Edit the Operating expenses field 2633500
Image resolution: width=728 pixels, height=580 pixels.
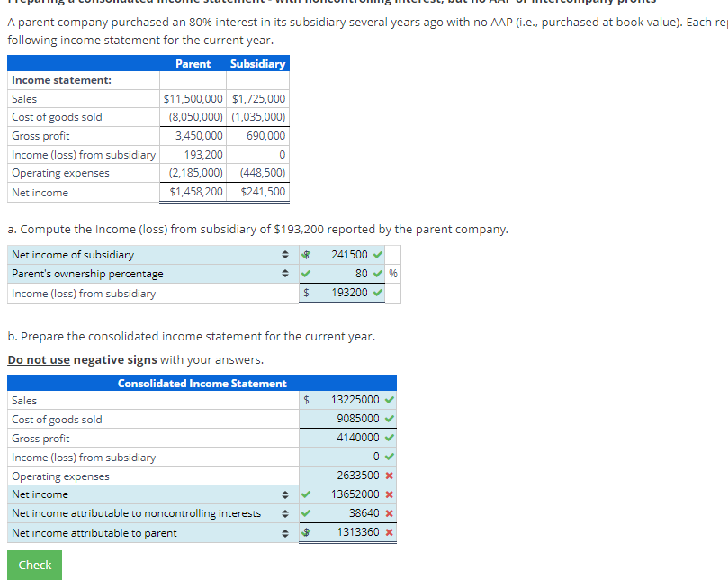pos(348,476)
